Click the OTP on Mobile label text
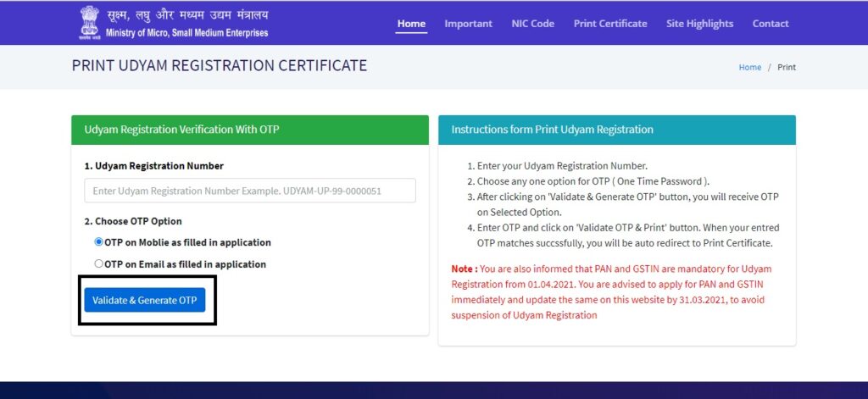This screenshot has width=868, height=399. (x=187, y=242)
